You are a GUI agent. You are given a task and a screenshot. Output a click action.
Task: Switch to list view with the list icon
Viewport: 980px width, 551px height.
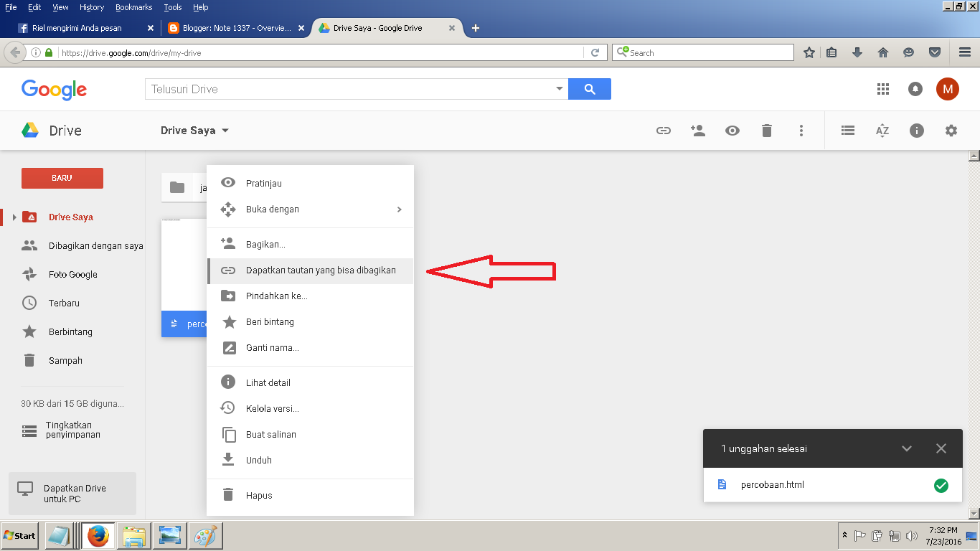847,131
